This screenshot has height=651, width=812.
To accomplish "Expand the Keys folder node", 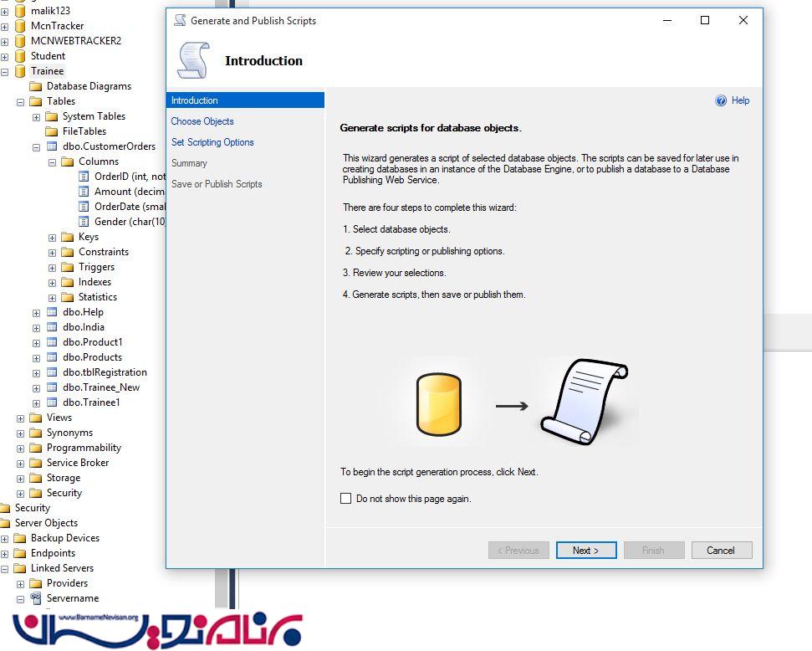I will click(52, 237).
